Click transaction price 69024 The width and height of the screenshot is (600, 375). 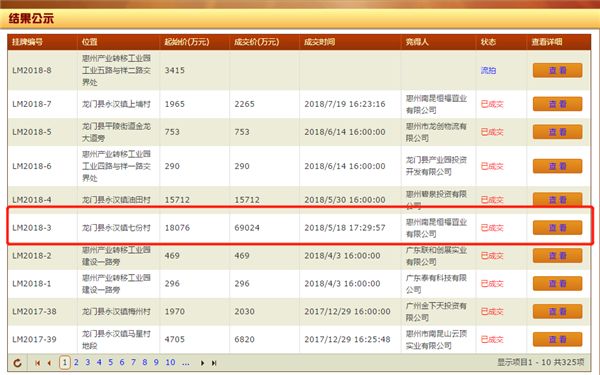(x=247, y=228)
